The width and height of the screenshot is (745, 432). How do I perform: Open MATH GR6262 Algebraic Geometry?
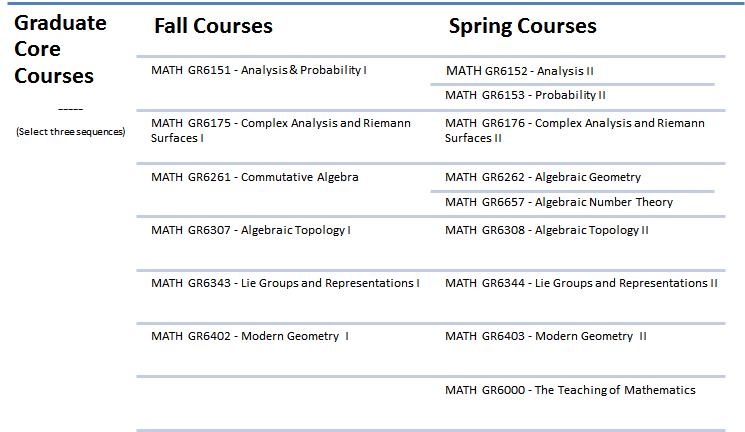pos(543,177)
